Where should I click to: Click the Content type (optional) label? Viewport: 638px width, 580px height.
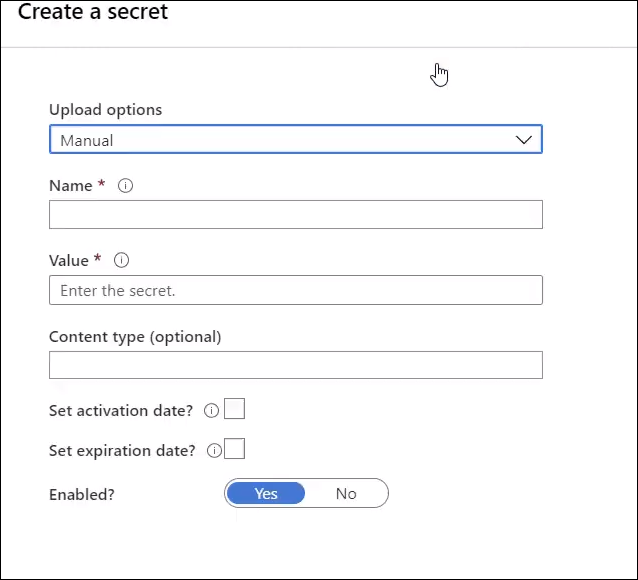[x=135, y=337]
